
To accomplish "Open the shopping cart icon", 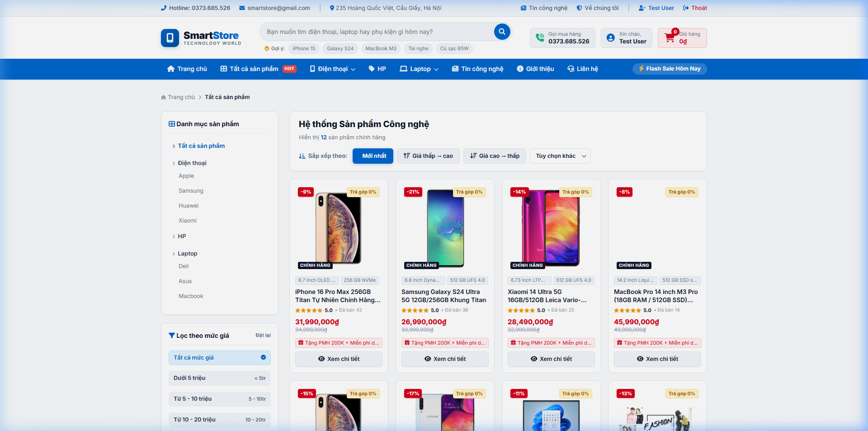I will point(670,38).
